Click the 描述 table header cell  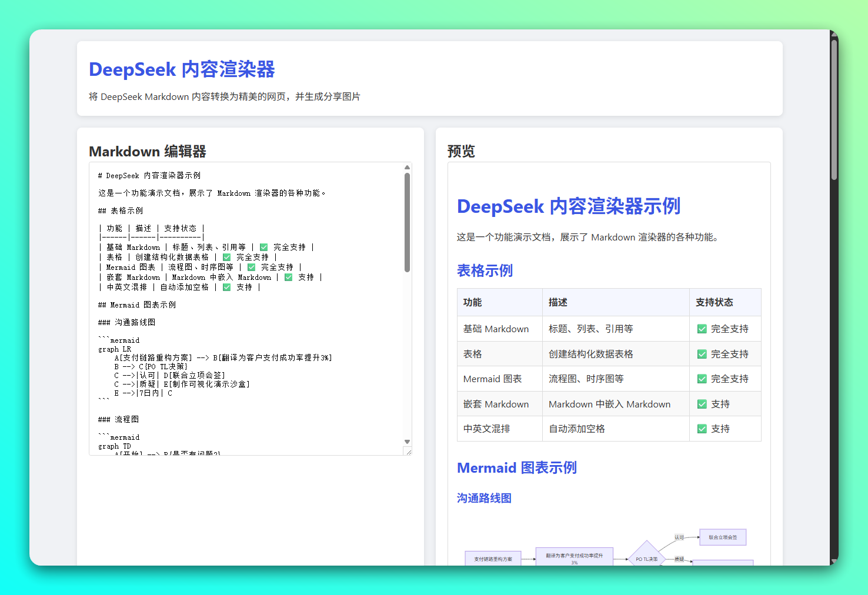coord(616,302)
